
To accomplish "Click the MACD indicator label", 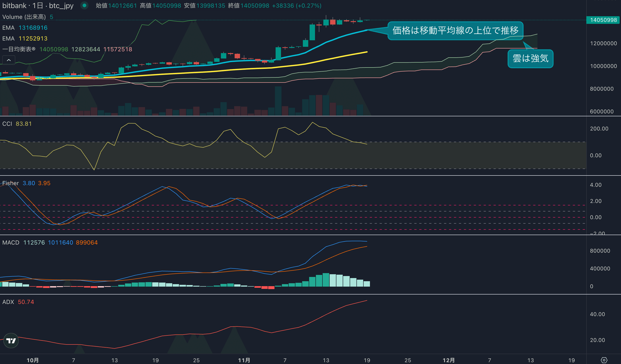I will pyautogui.click(x=11, y=242).
